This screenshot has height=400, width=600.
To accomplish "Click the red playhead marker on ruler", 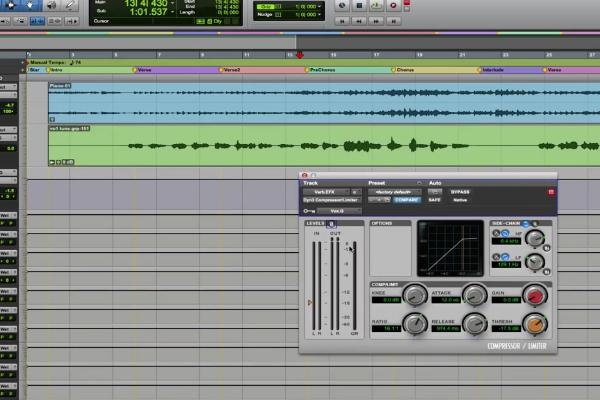I will [x=300, y=55].
